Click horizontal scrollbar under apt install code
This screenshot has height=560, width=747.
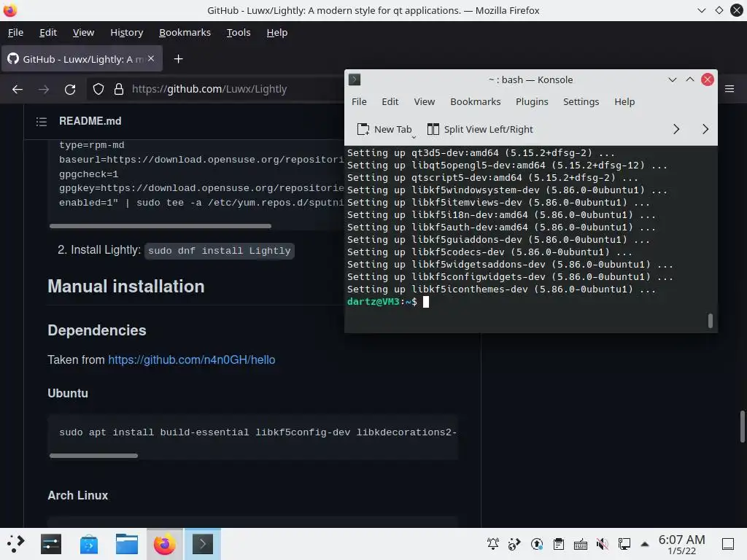[x=93, y=456]
